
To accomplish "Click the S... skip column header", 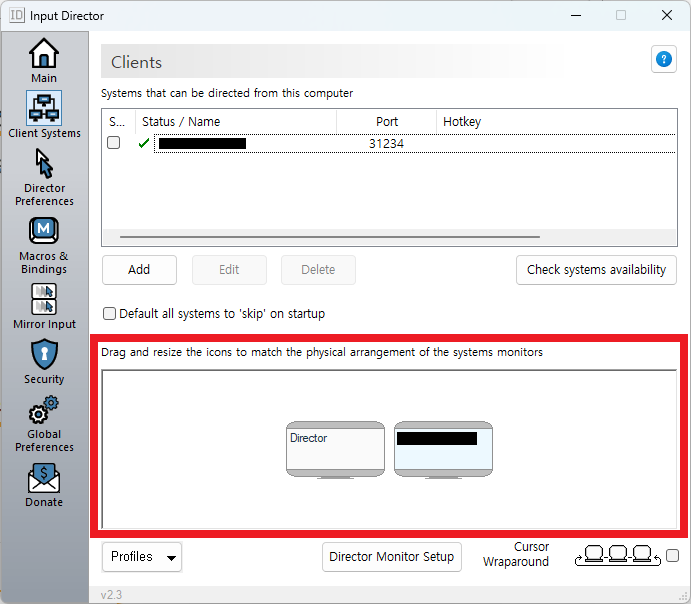I will pyautogui.click(x=119, y=122).
